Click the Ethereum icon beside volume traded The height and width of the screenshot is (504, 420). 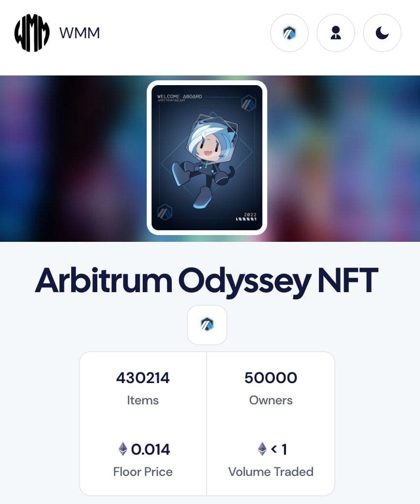(262, 449)
